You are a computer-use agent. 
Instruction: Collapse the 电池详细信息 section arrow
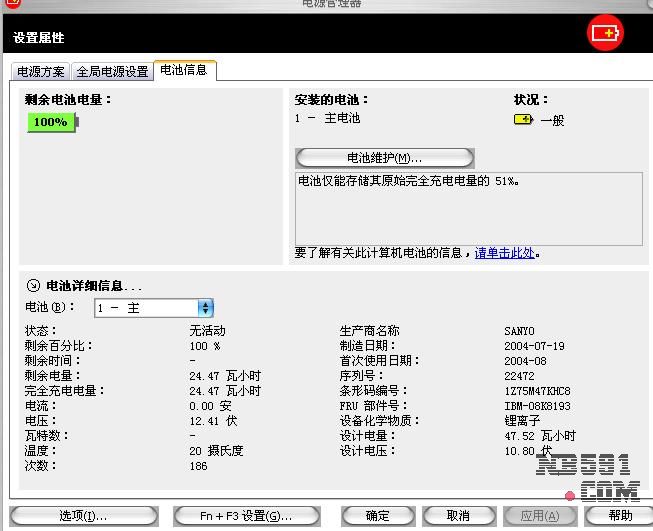click(x=33, y=285)
